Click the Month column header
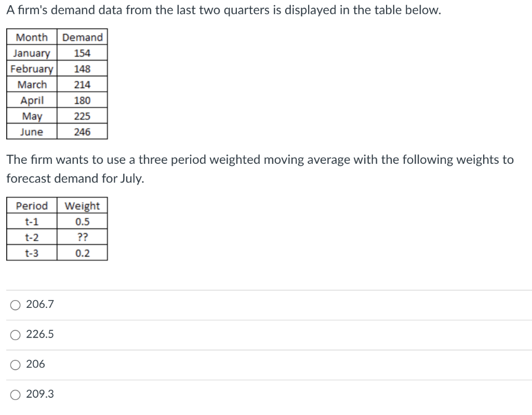Viewport: 532px width, 415px height. [x=32, y=37]
